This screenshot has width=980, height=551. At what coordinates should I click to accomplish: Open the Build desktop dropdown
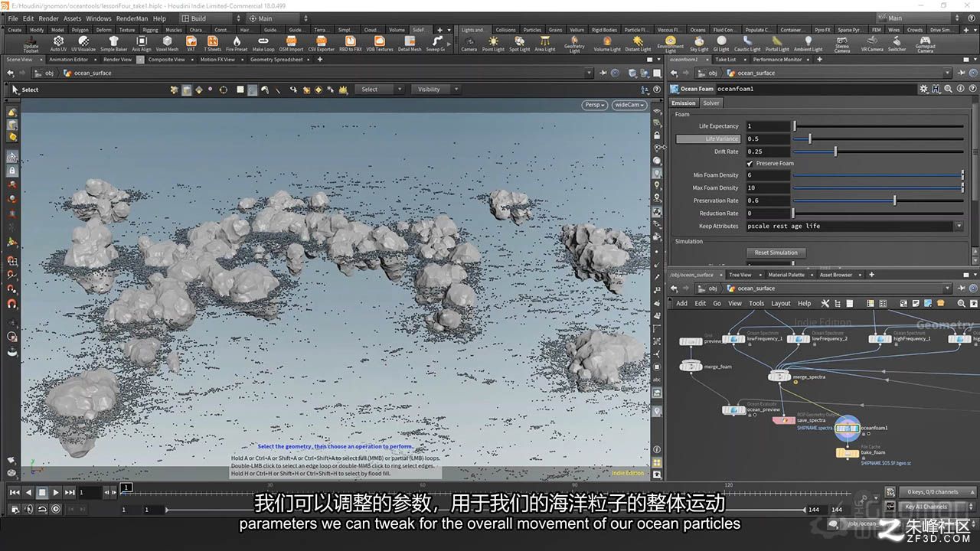(209, 18)
